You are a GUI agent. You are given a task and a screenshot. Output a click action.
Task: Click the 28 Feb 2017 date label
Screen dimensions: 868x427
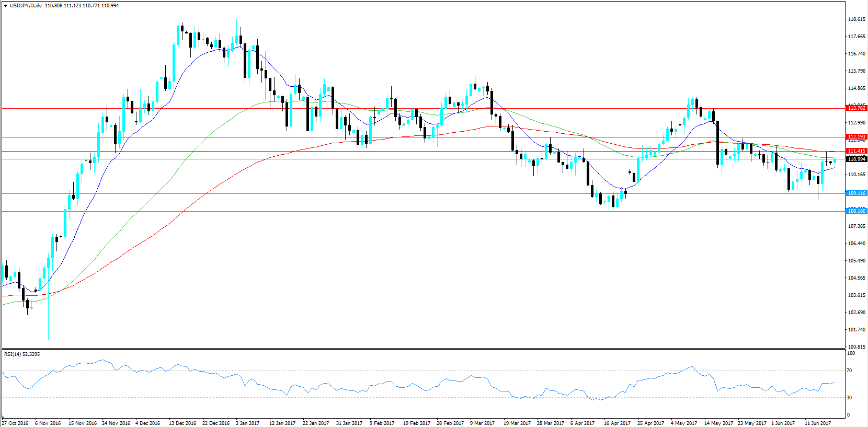(450, 423)
